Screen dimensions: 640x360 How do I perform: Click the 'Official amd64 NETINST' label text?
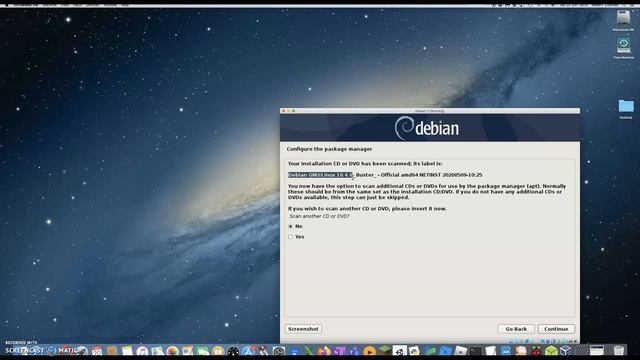[x=410, y=175]
